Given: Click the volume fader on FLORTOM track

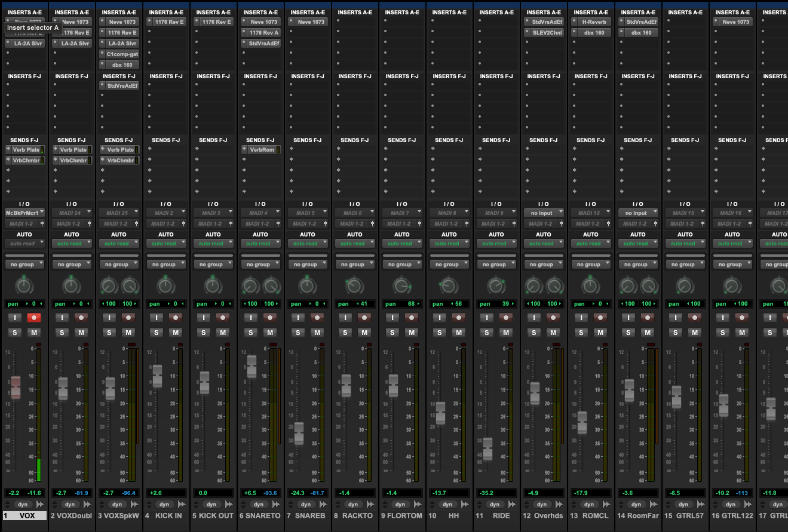Looking at the screenshot, I should (x=393, y=386).
